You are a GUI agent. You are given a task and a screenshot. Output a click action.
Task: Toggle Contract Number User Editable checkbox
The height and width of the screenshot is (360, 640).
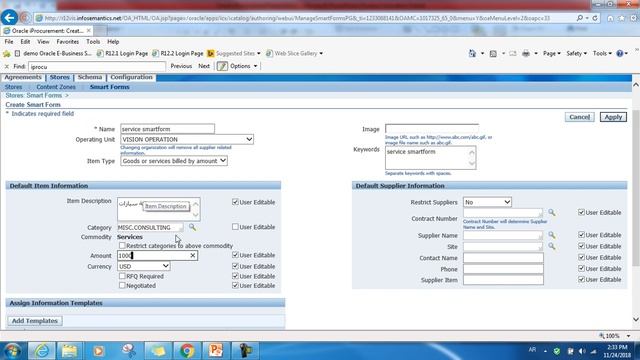pyautogui.click(x=581, y=212)
